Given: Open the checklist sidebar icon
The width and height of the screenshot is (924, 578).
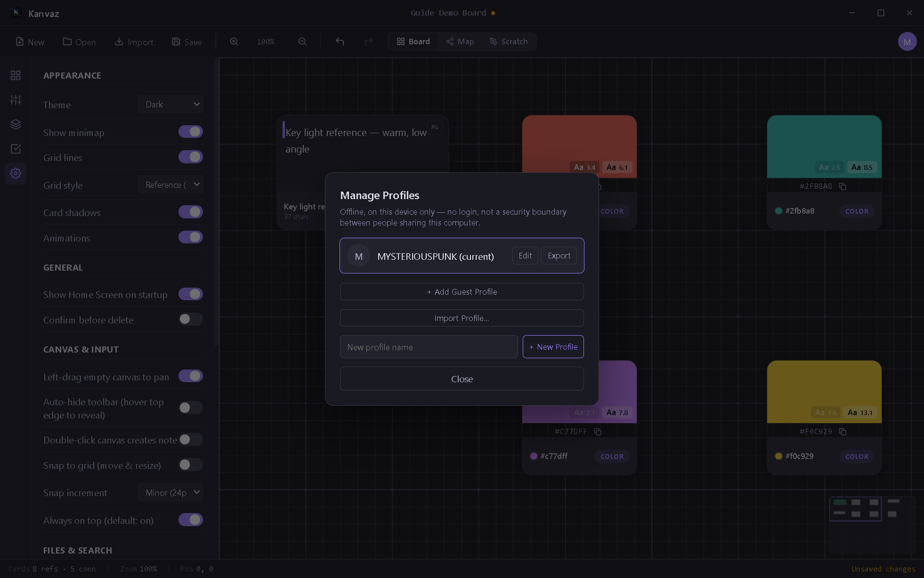Looking at the screenshot, I should pos(16,149).
